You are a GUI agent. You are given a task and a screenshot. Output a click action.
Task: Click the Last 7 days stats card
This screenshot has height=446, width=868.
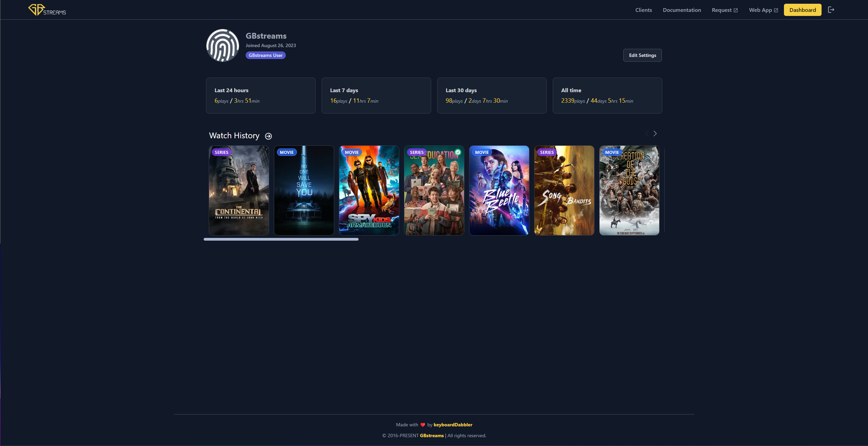click(376, 96)
